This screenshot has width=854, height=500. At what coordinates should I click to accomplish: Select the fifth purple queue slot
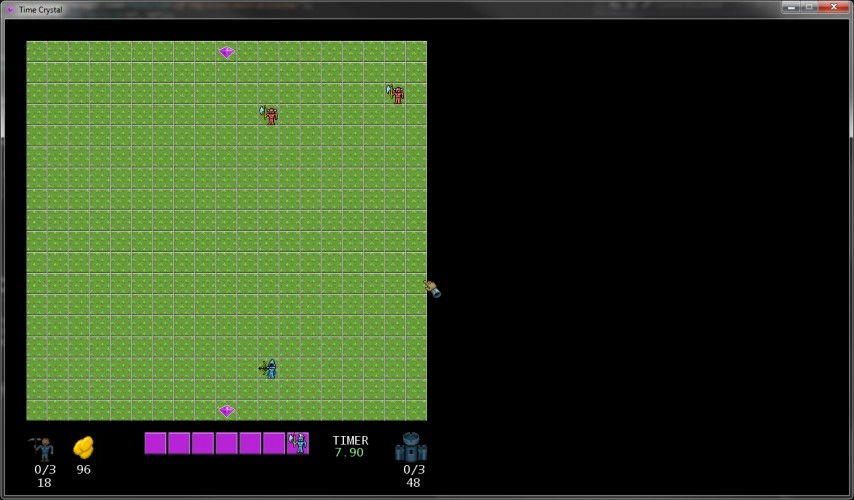[250, 443]
